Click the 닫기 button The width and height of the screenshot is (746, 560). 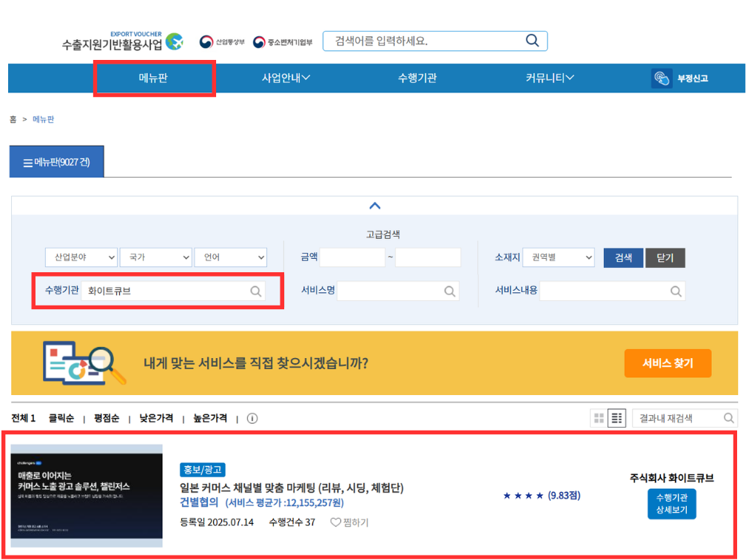(665, 257)
